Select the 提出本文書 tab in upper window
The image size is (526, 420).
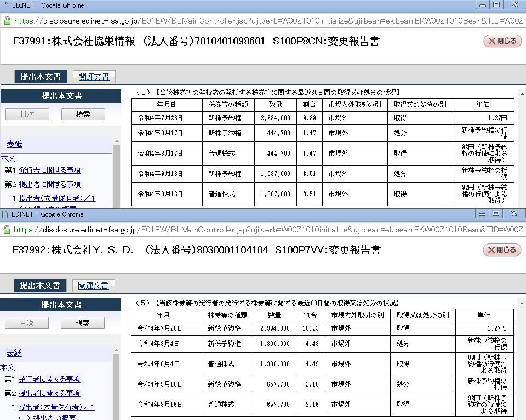click(x=41, y=77)
